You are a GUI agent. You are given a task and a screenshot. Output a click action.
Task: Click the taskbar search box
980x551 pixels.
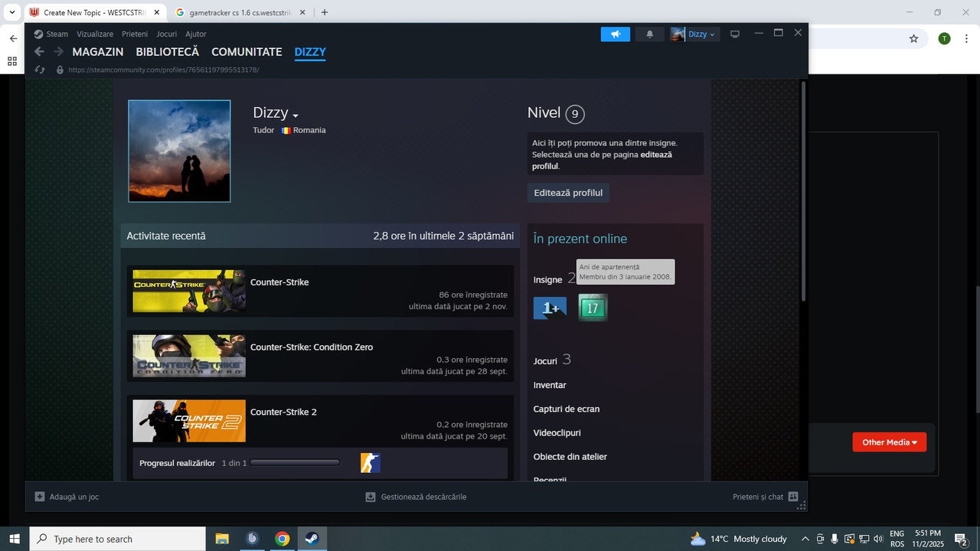coord(118,539)
